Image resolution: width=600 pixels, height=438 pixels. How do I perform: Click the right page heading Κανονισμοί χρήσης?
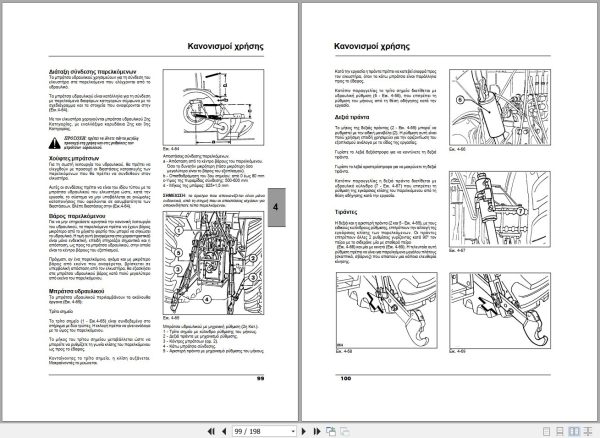point(372,46)
